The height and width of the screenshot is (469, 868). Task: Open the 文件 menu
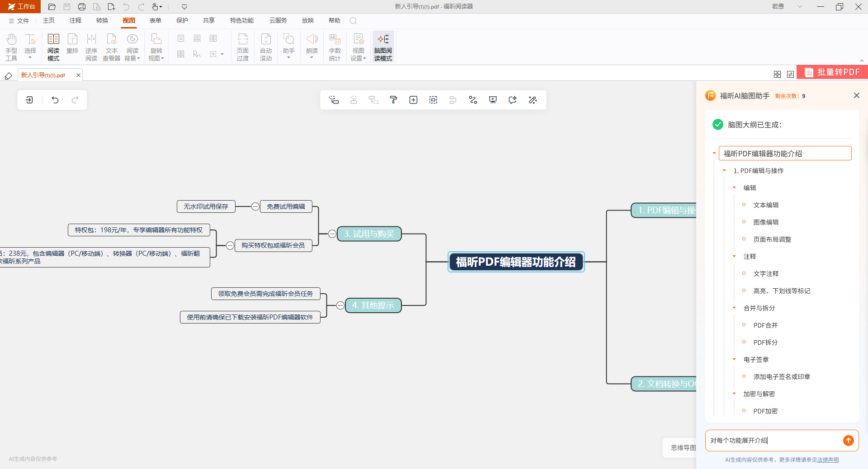19,20
